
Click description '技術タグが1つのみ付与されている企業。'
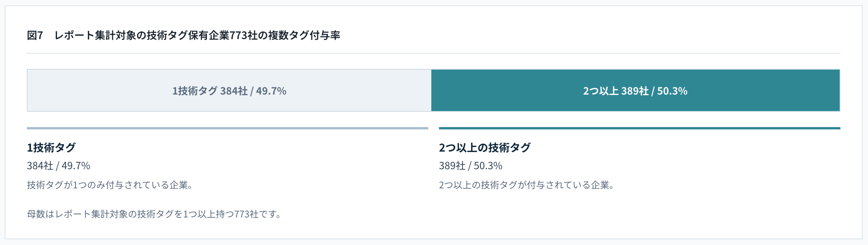[x=110, y=185]
